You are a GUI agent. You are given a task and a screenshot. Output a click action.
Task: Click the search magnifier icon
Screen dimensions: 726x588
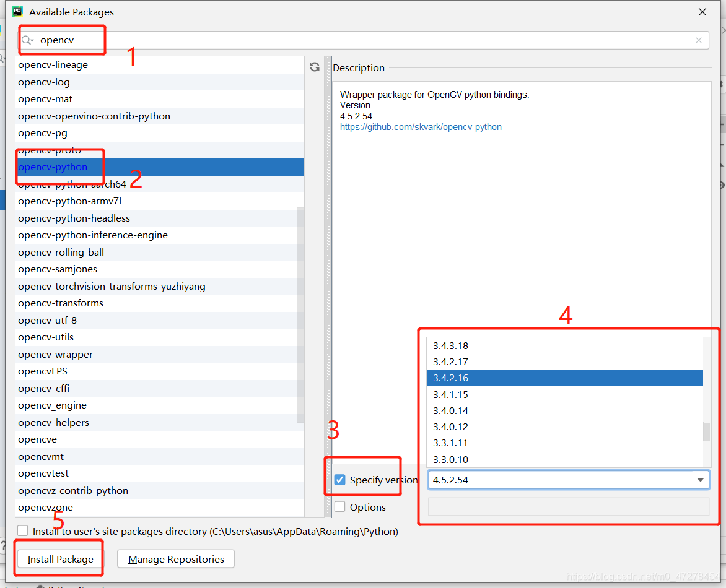coord(27,40)
